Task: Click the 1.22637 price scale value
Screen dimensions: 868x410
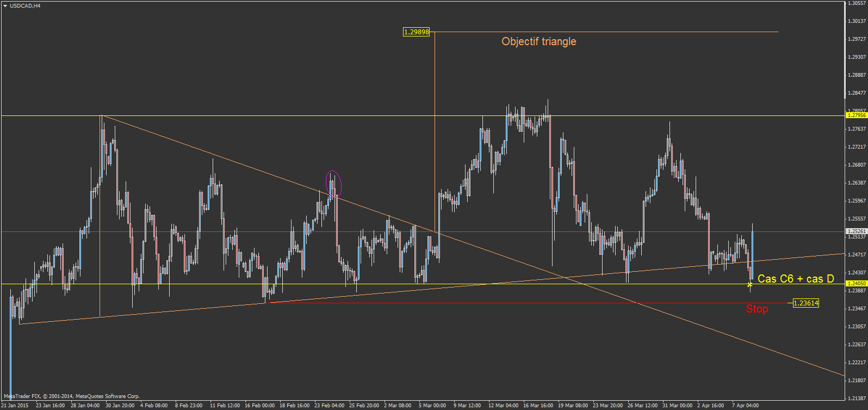Action: tap(857, 345)
